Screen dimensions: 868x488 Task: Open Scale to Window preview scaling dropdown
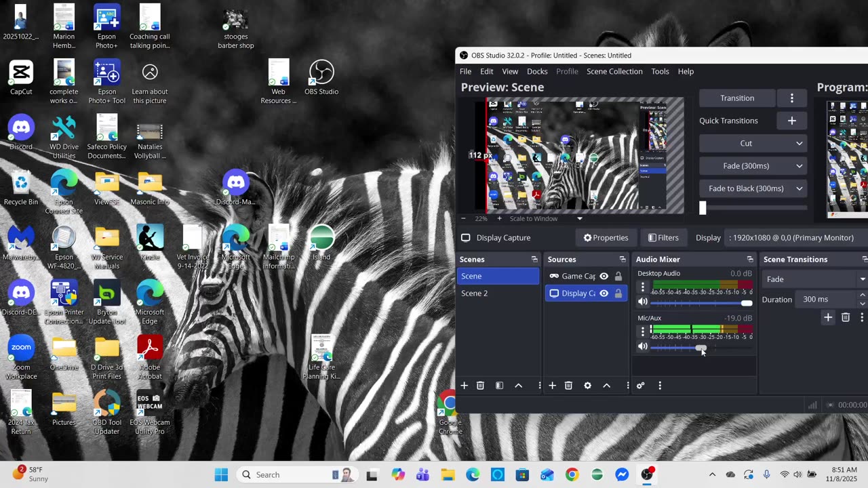tap(546, 218)
